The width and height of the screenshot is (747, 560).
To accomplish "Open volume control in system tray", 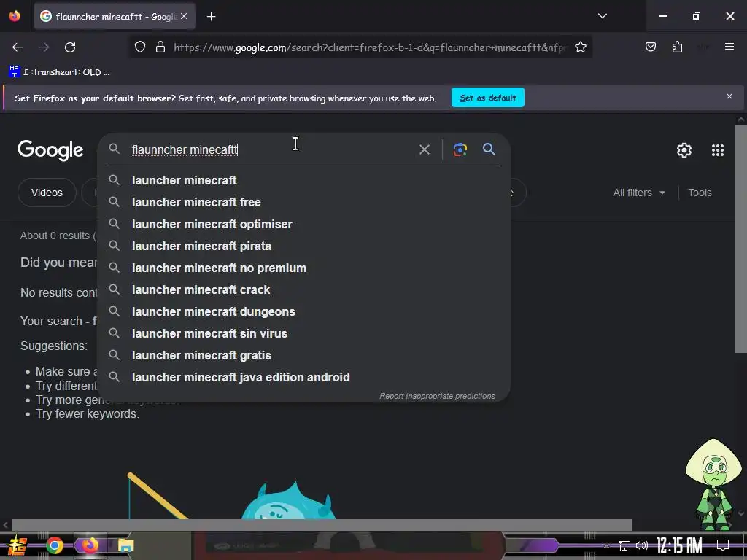I will 642,545.
